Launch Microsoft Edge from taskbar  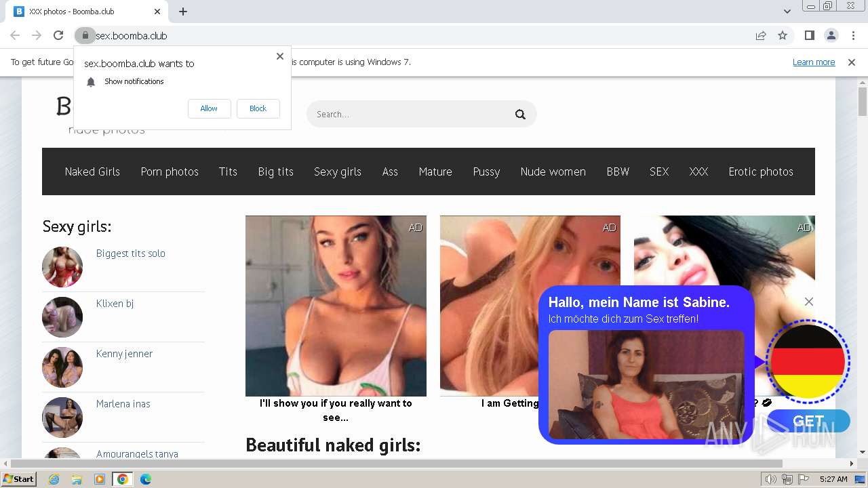[x=146, y=479]
